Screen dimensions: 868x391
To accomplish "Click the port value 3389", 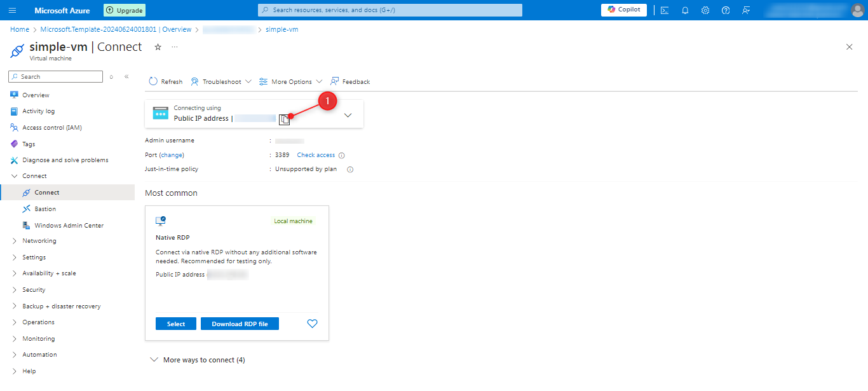I will click(x=282, y=155).
